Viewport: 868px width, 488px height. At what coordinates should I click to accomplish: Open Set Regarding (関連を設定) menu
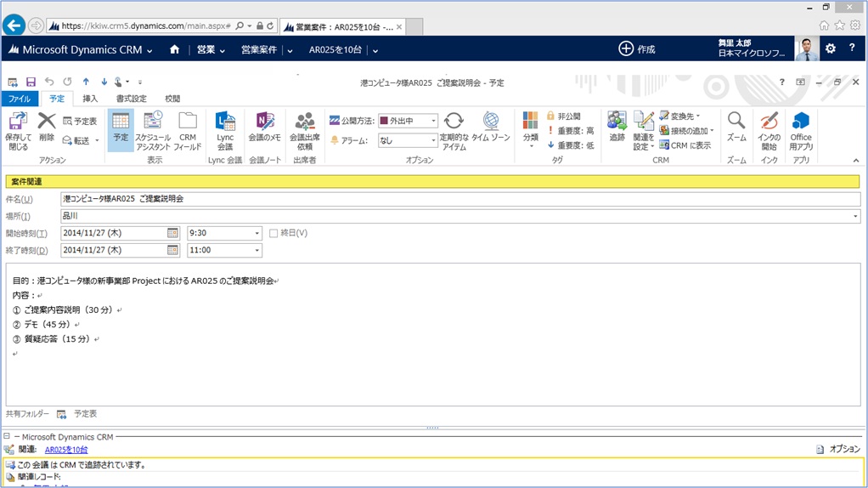(x=644, y=131)
